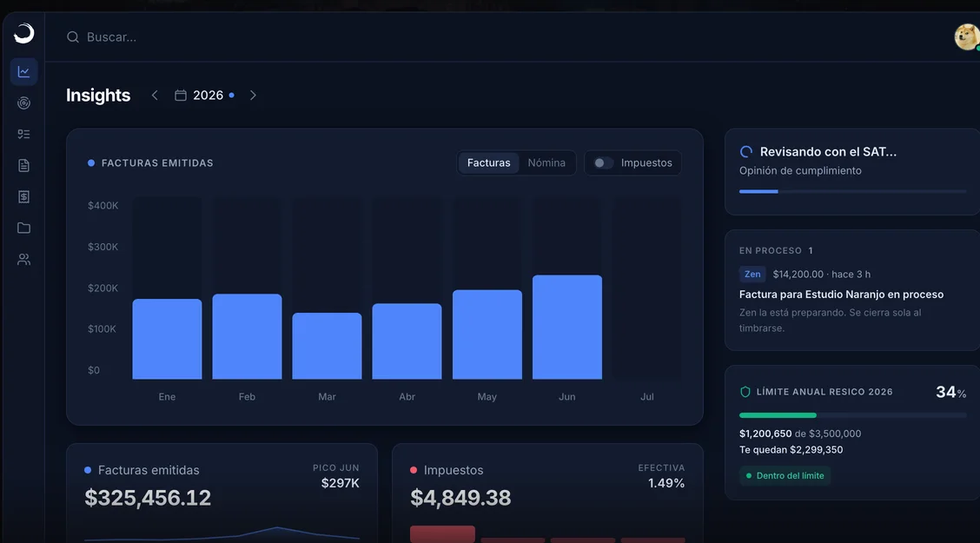Click the 34% RESICO percentage
980x543 pixels.
950,392
